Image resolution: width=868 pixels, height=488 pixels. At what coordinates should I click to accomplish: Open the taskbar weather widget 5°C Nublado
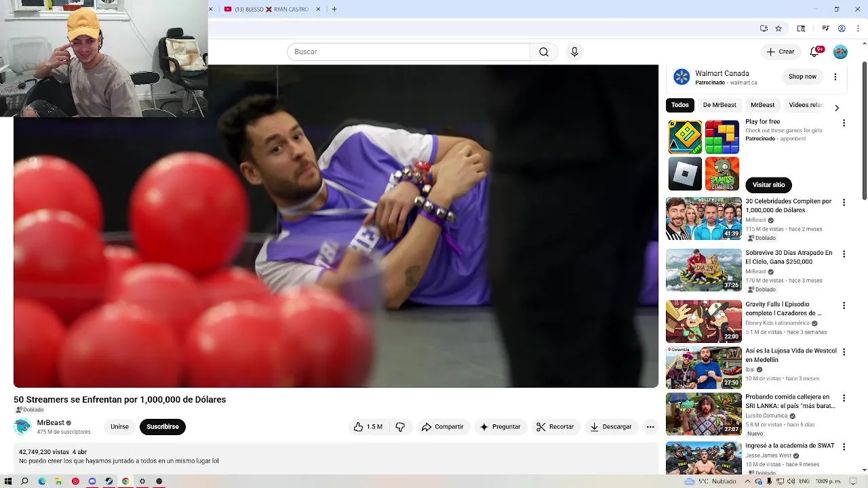[709, 481]
